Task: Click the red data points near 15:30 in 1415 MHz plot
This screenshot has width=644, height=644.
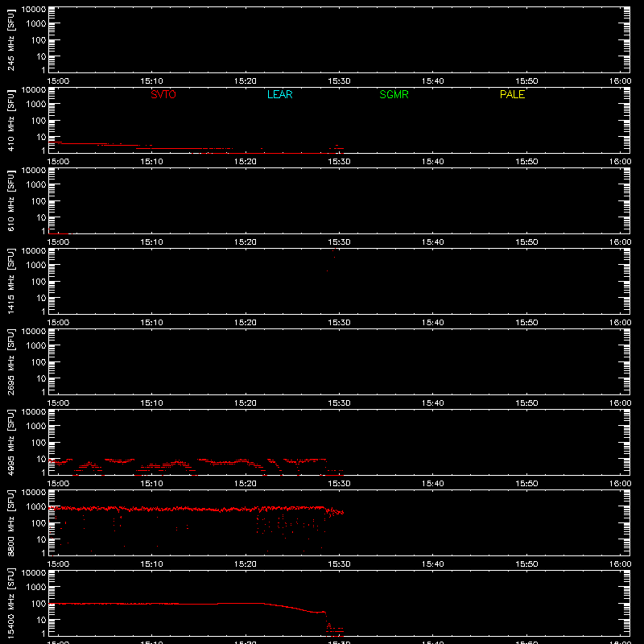Action: click(333, 258)
